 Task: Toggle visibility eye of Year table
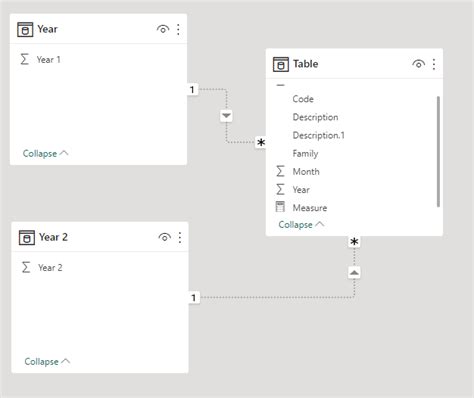tap(163, 29)
